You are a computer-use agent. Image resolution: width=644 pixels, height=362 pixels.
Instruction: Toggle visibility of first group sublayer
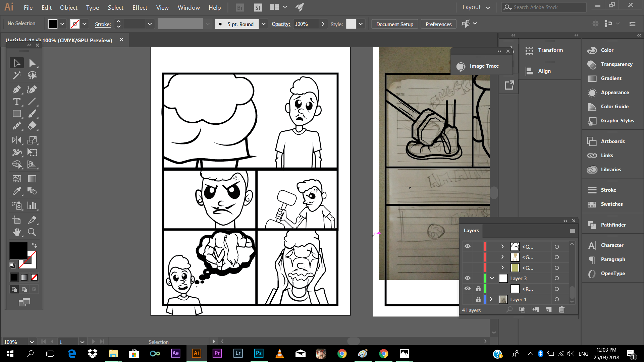tap(468, 246)
